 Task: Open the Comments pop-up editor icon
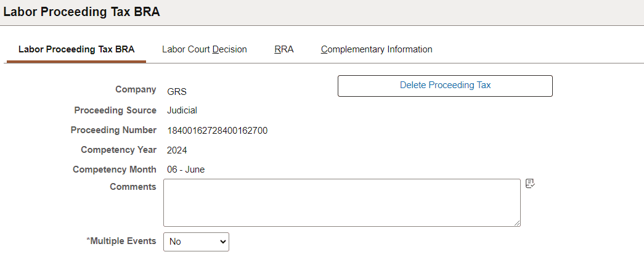(530, 184)
